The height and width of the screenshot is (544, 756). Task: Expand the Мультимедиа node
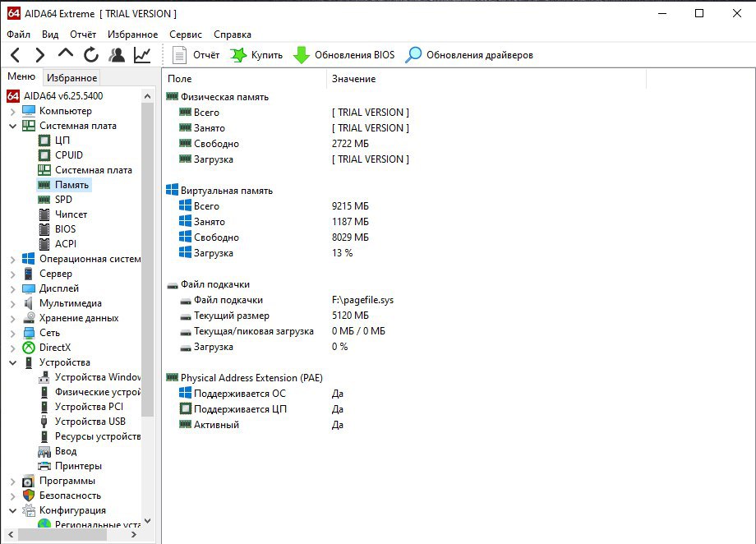pos(12,304)
